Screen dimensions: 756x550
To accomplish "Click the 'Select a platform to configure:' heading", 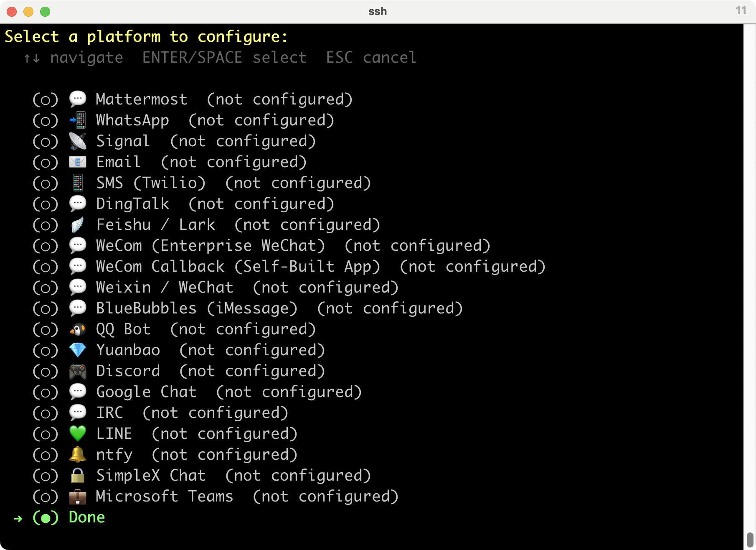I will 146,37.
